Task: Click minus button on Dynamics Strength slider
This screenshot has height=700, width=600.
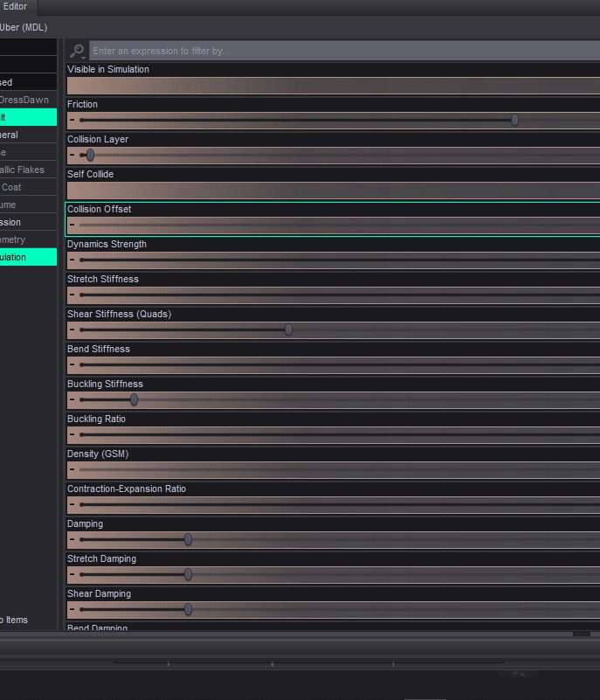Action: click(72, 260)
